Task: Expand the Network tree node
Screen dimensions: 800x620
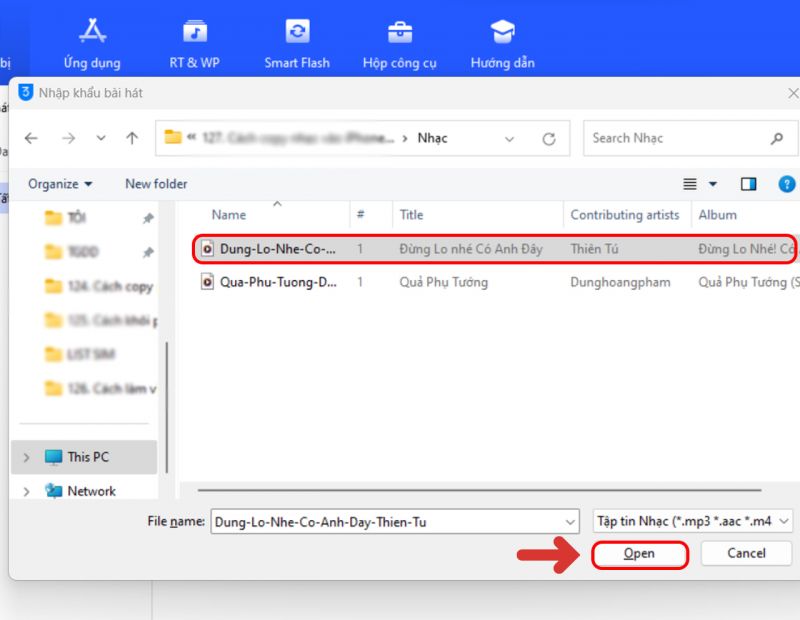Action: [x=26, y=491]
